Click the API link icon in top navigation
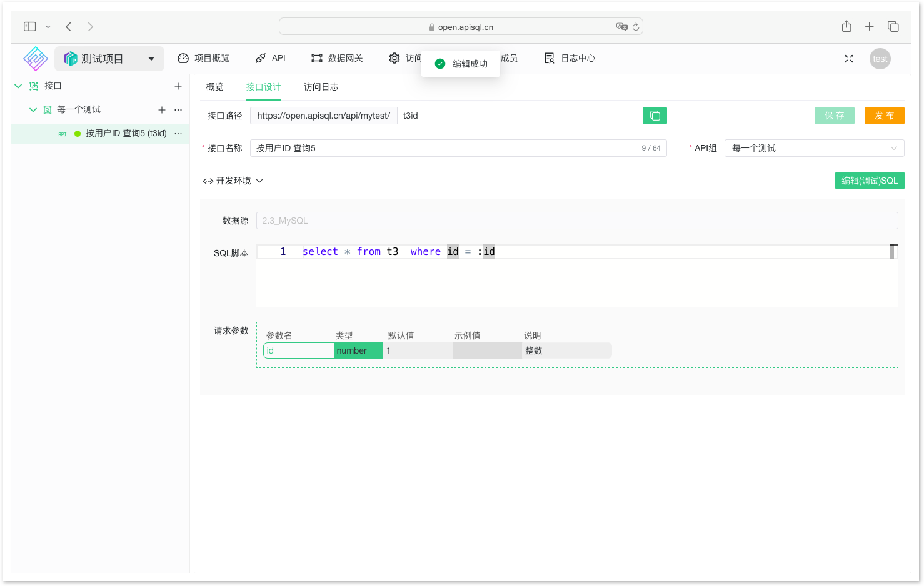This screenshot has height=586, width=924. click(x=260, y=57)
